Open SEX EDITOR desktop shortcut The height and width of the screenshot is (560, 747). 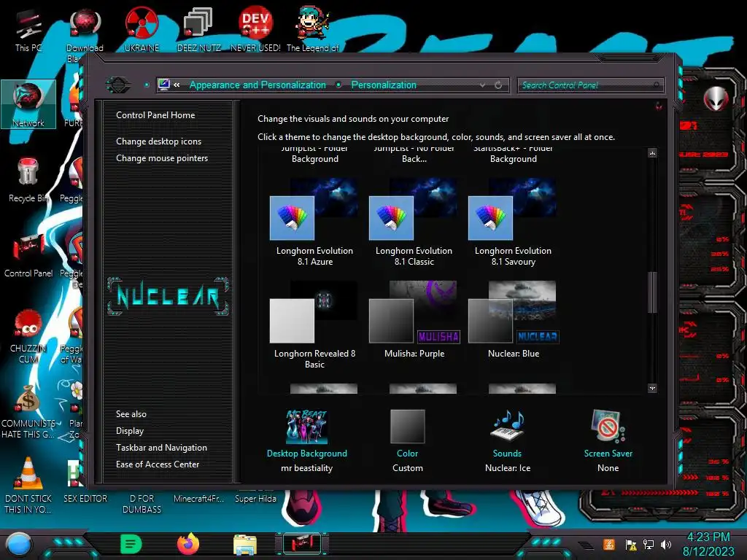[85, 481]
